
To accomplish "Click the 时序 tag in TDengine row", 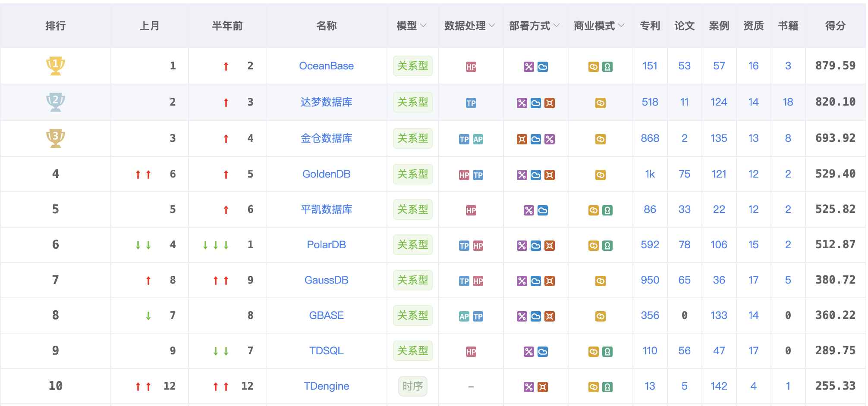I will tap(413, 386).
